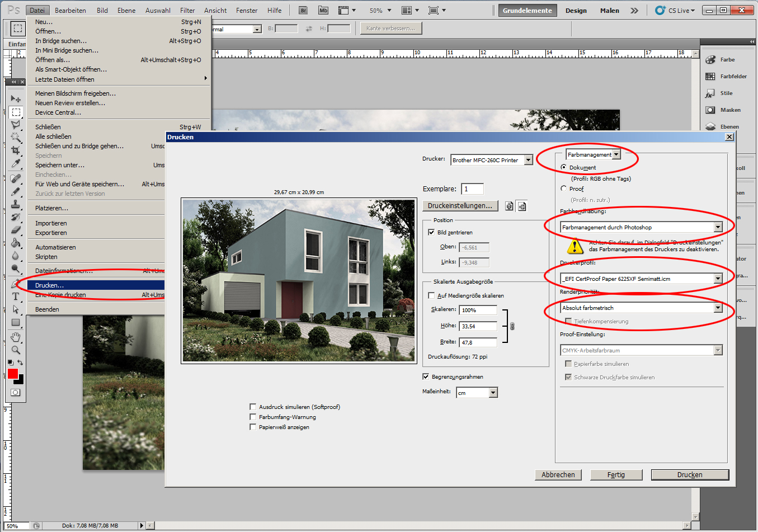Open Farbmanagement durch Photoshop dropdown

click(642, 227)
